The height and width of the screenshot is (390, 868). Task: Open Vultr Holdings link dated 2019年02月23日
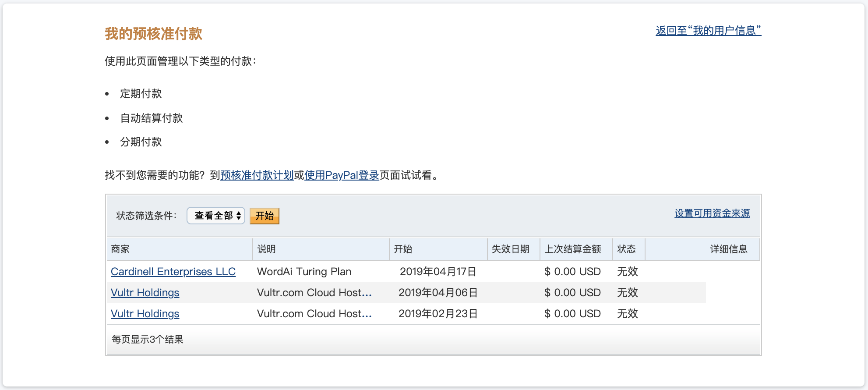click(x=145, y=314)
